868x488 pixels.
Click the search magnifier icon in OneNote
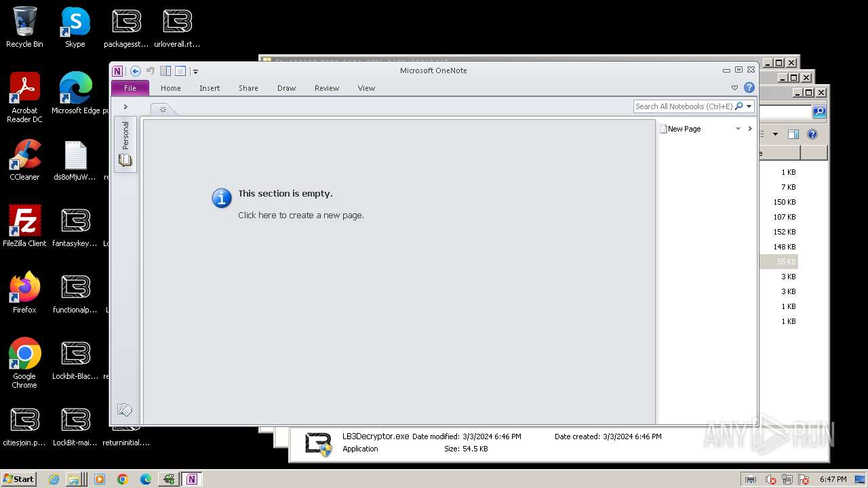739,106
